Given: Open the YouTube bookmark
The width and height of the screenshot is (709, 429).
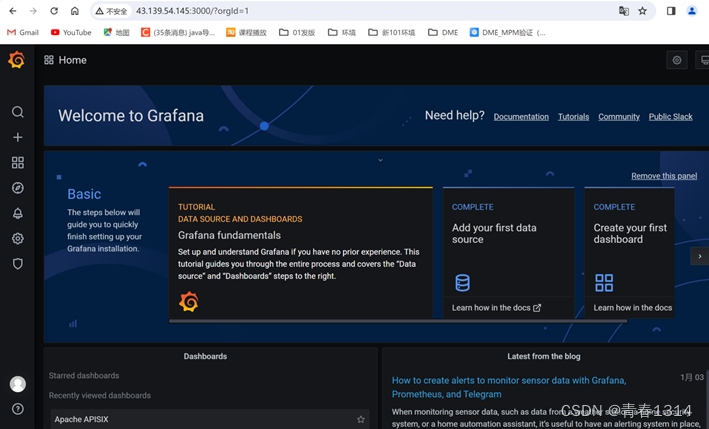Looking at the screenshot, I should [71, 33].
